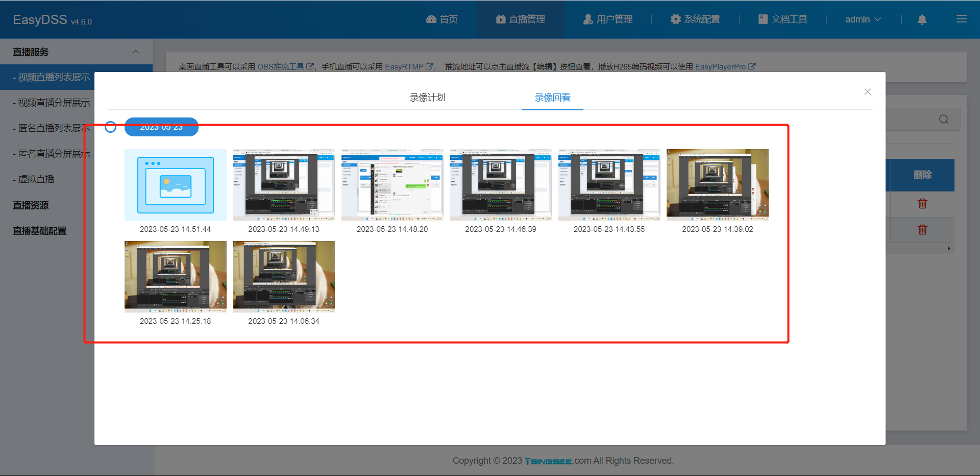Image resolution: width=980 pixels, height=476 pixels.
Task: Collapse the 直播服务 sidebar section
Action: [x=135, y=52]
